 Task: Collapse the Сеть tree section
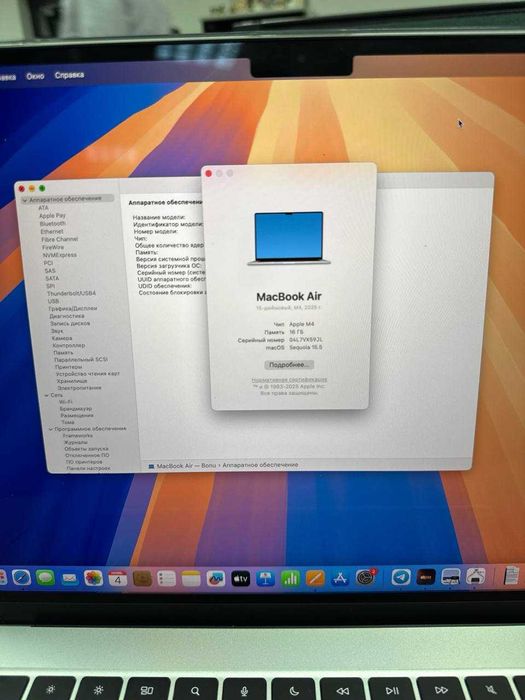click(46, 396)
